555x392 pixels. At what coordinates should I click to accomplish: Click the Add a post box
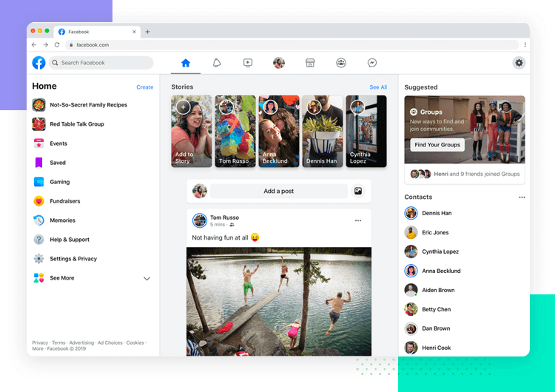[x=278, y=191]
